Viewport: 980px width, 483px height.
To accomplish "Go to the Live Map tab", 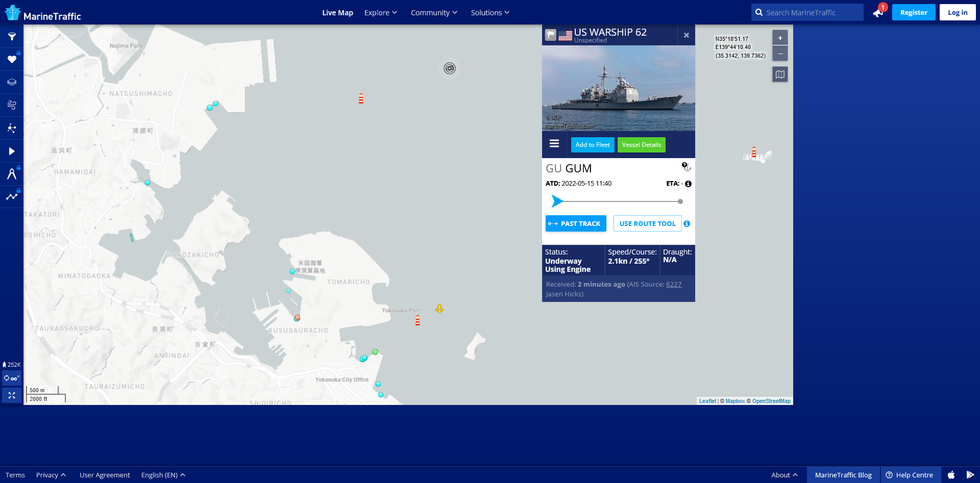I will tap(337, 13).
